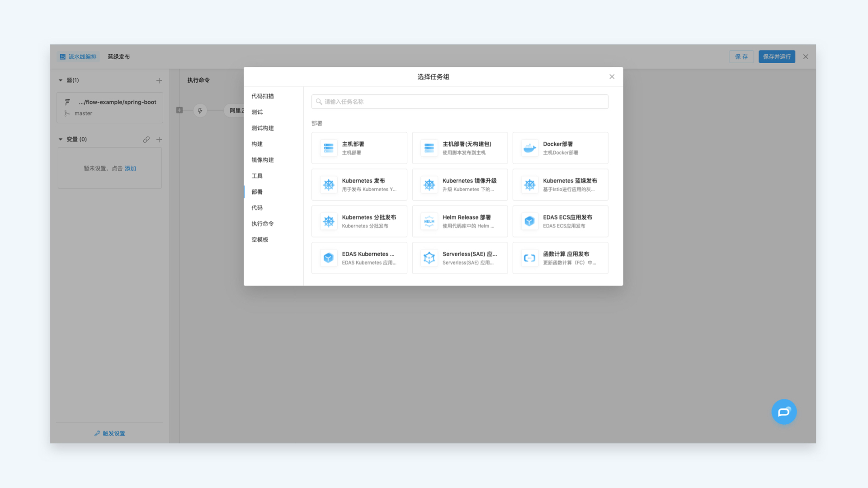
Task: Click the add-stage plus square icon
Action: coord(179,110)
